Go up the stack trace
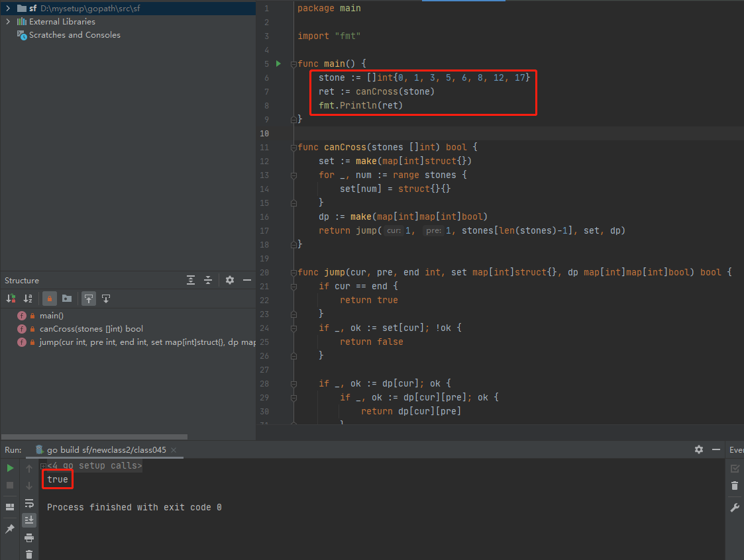Viewport: 744px width, 560px height. (29, 469)
